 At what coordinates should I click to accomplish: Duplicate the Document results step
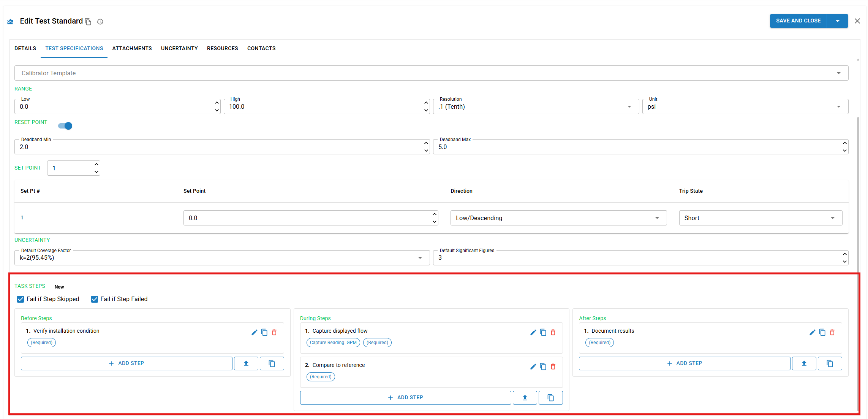[822, 332]
